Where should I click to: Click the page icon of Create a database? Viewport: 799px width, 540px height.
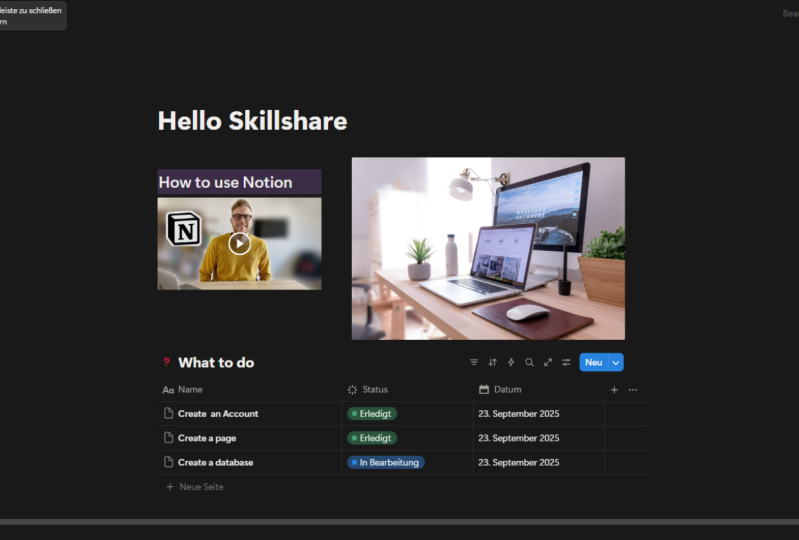tap(169, 462)
